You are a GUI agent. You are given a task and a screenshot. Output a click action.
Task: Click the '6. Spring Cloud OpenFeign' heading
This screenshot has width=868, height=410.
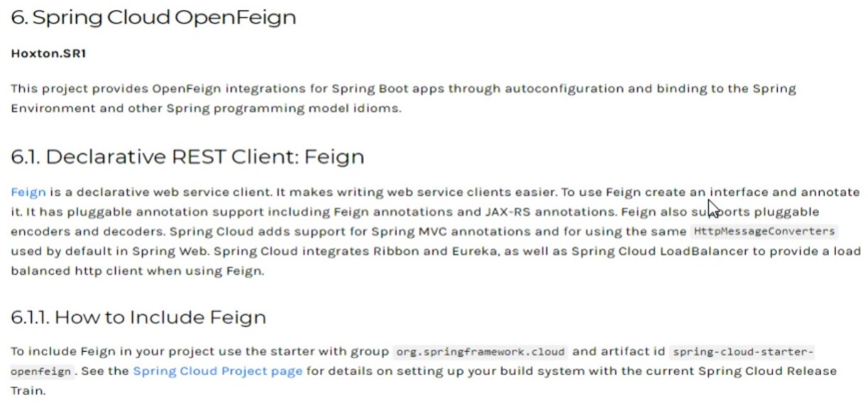[x=153, y=17]
